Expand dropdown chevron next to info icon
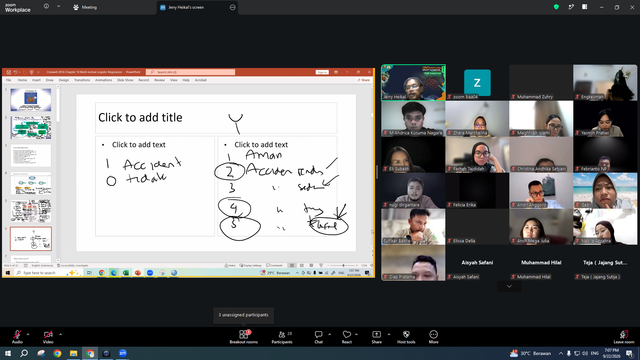The height and width of the screenshot is (360, 640). (x=58, y=7)
